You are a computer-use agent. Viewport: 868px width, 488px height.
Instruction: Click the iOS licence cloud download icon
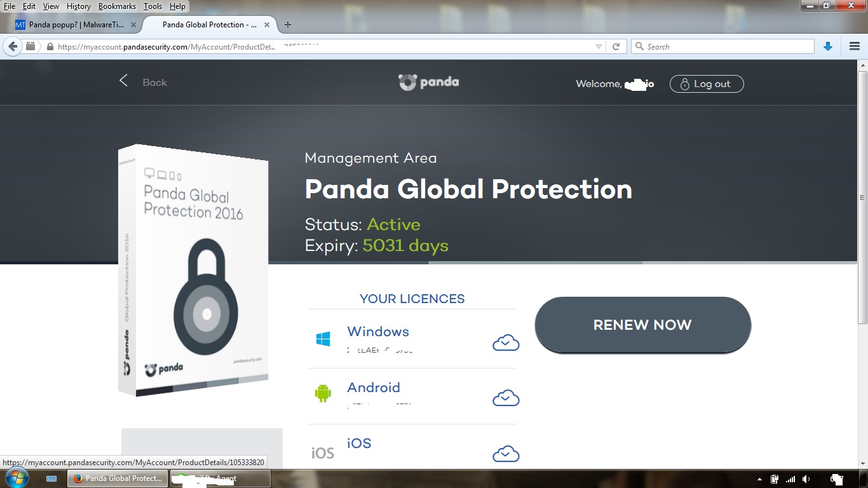coord(506,454)
